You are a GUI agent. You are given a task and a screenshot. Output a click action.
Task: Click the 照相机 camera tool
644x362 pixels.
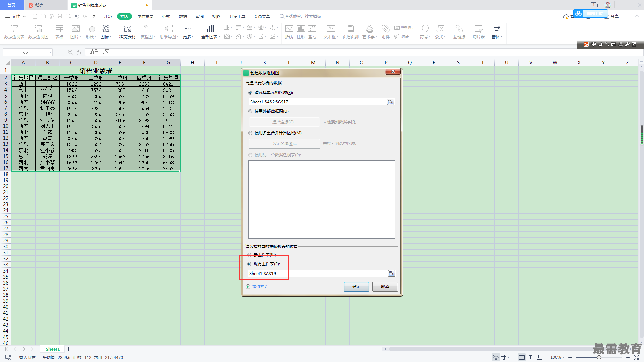(x=404, y=27)
